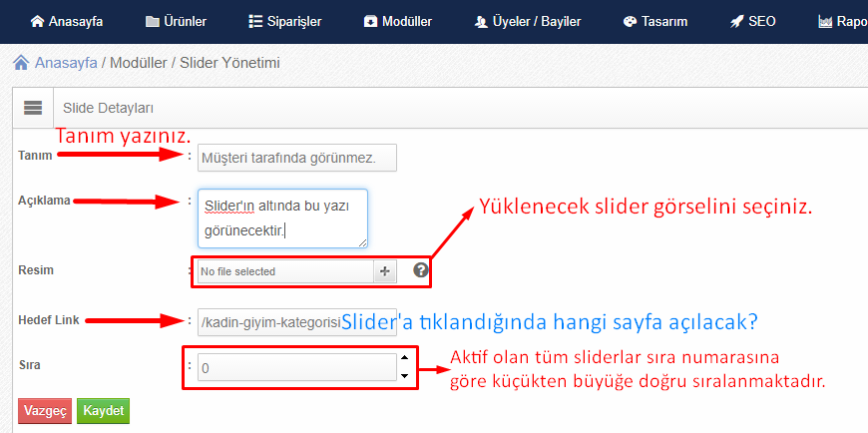The width and height of the screenshot is (868, 433).
Task: Click the home icon in the breadcrumb
Action: (21, 63)
